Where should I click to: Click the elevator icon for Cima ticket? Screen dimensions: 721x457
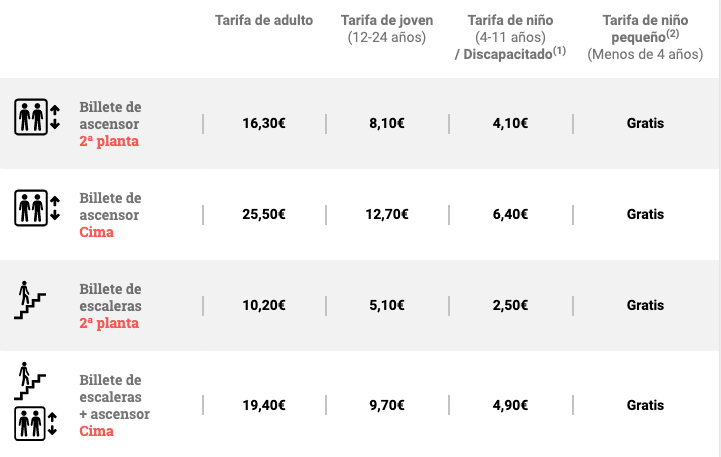pyautogui.click(x=38, y=208)
